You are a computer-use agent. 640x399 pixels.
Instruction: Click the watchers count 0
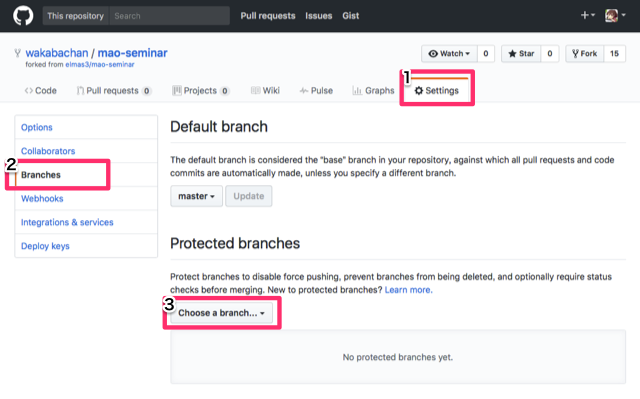pyautogui.click(x=486, y=53)
